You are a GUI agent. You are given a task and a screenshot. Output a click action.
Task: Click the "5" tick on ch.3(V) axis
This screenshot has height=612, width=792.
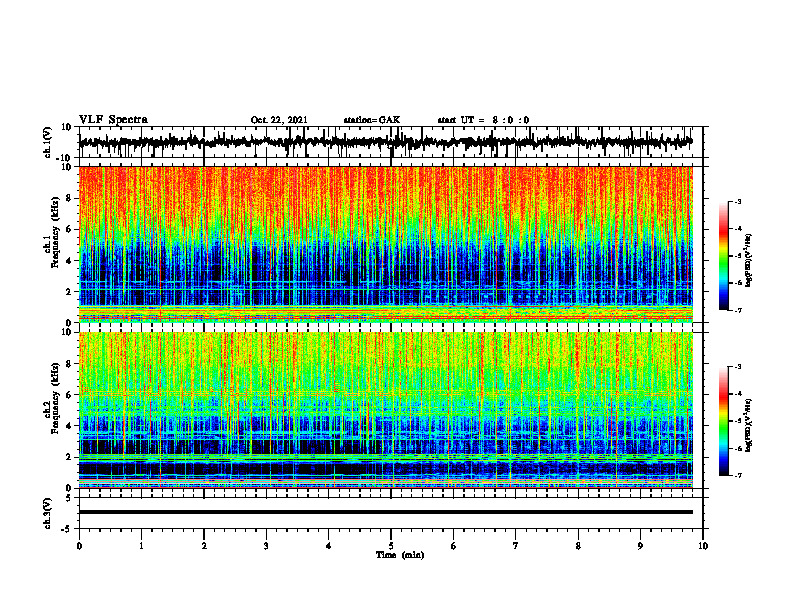69,498
